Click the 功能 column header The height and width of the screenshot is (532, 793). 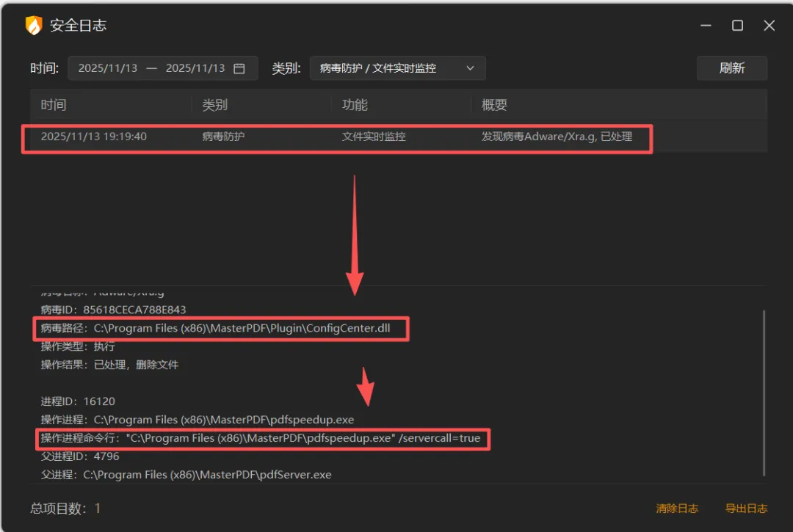pyautogui.click(x=355, y=105)
